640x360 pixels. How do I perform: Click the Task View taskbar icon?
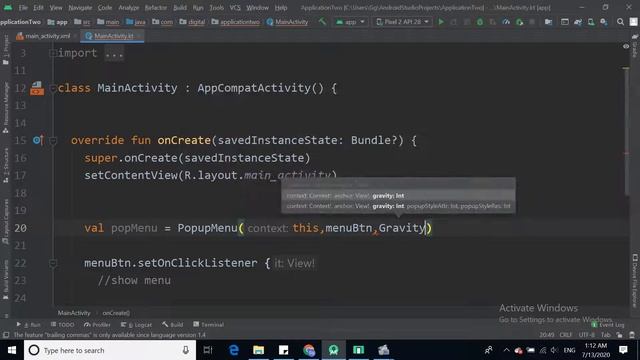pyautogui.click(x=208, y=350)
